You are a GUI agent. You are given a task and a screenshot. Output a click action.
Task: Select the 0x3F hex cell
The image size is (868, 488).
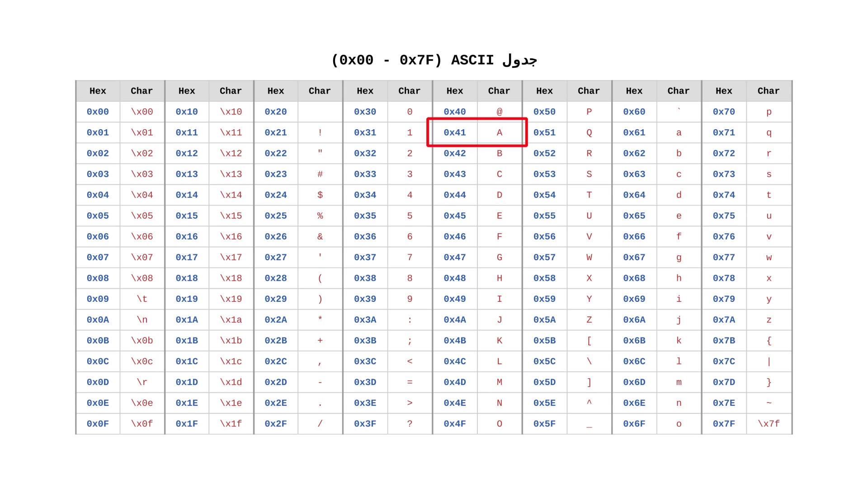[x=365, y=424]
